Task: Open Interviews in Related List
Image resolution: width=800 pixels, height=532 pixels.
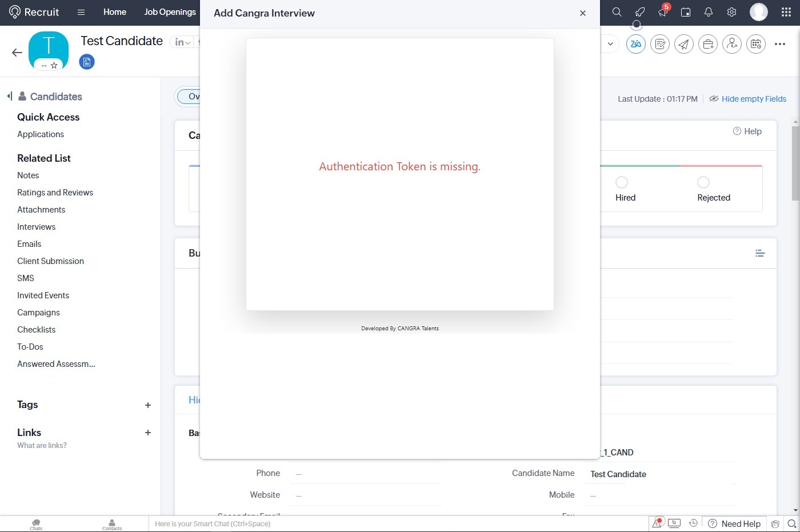Action: click(37, 227)
